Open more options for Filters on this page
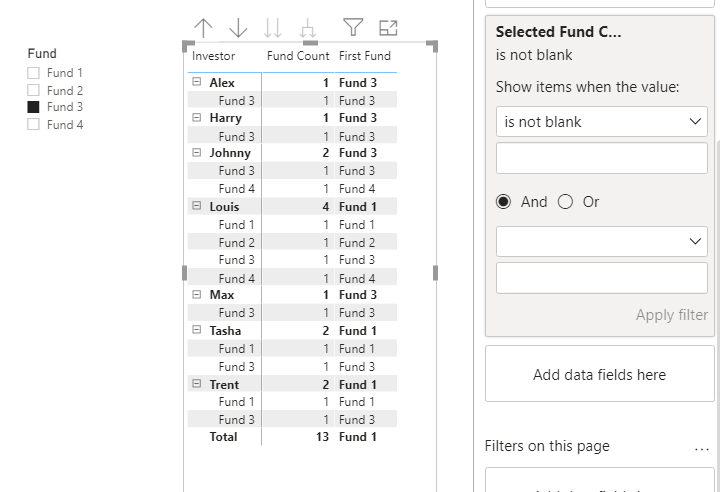720x492 pixels. 702,448
